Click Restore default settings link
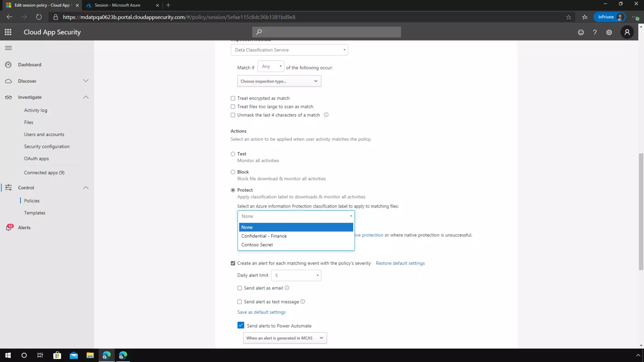Screen dimensions: 644x362 (x=400, y=263)
